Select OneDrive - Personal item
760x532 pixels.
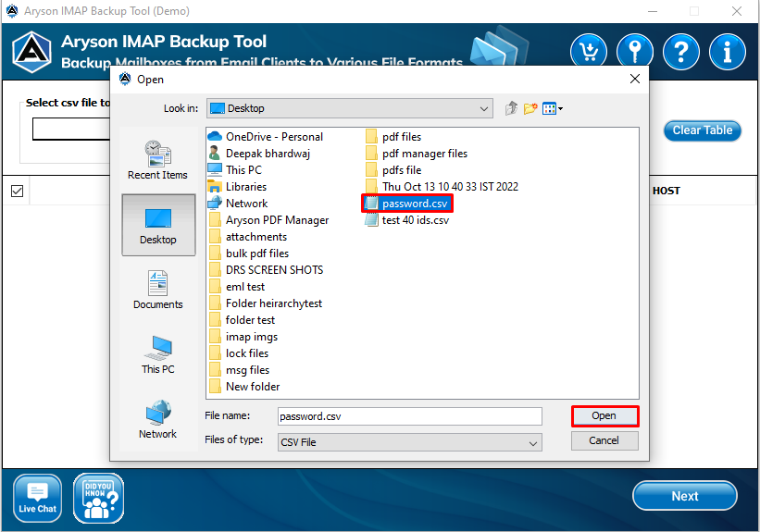[x=265, y=137]
